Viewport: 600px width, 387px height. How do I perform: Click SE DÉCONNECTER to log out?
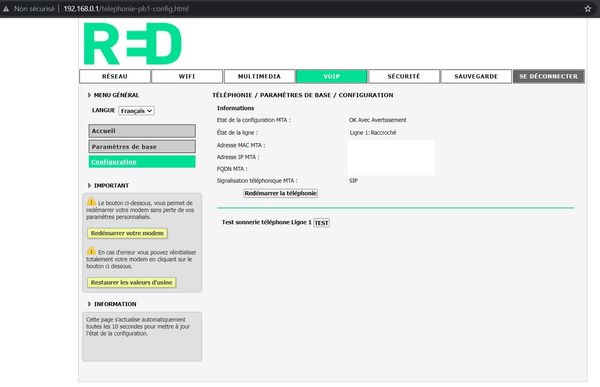pos(548,76)
